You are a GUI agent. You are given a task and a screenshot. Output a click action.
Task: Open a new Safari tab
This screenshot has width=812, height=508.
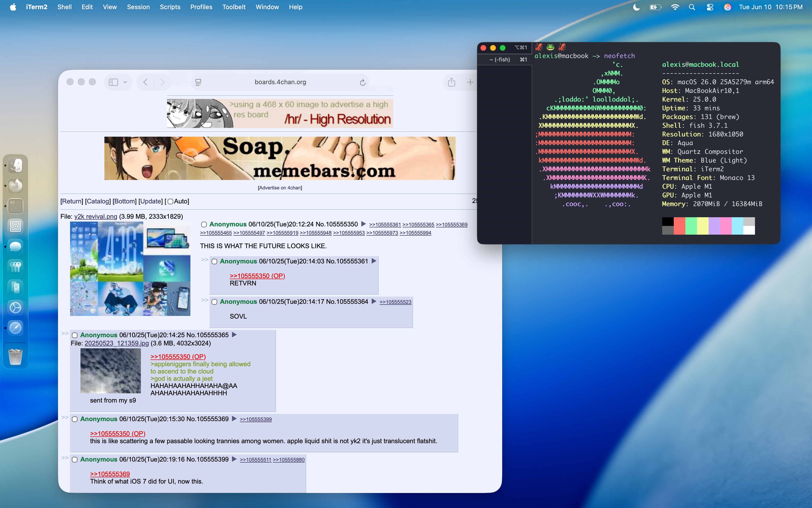pos(471,82)
